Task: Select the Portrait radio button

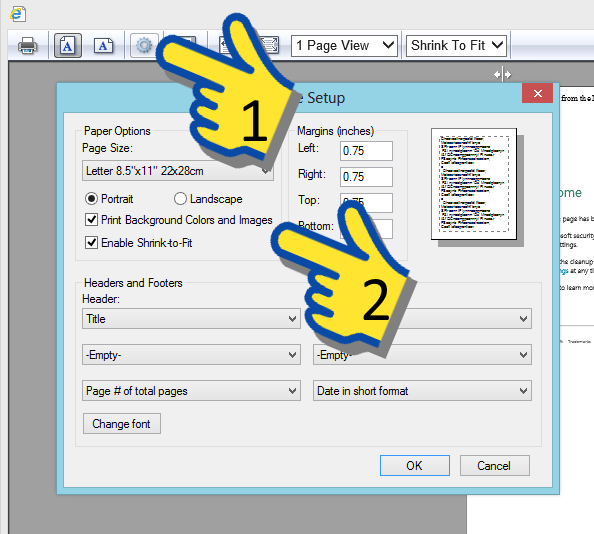Action: [x=91, y=198]
